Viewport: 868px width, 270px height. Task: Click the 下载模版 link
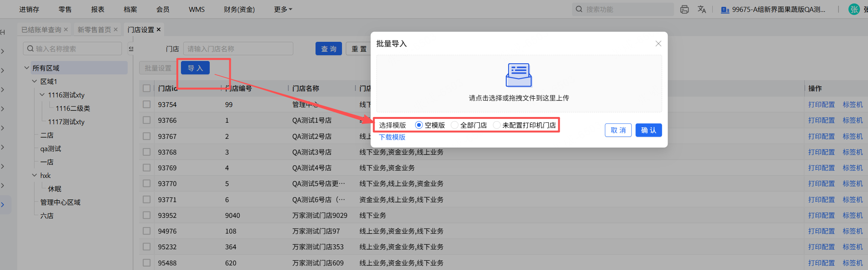click(392, 137)
